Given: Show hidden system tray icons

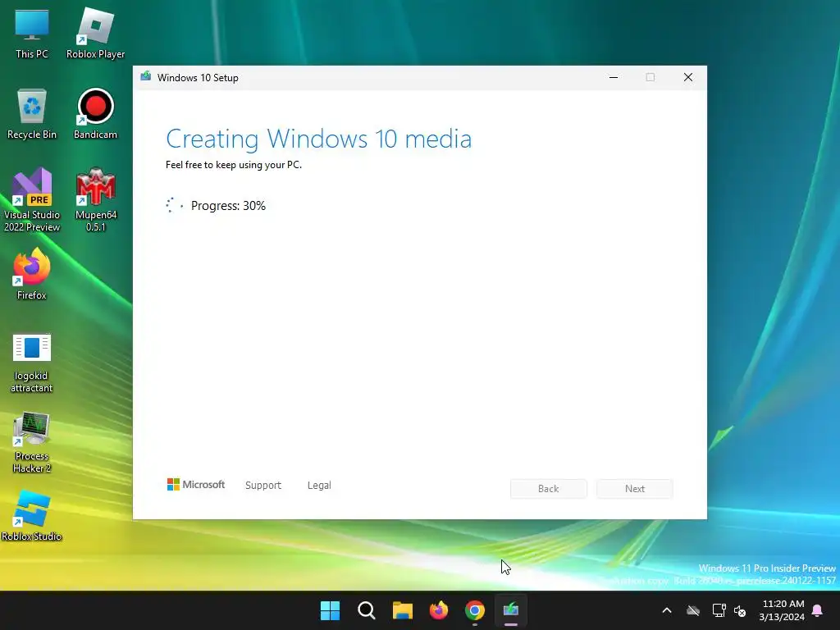Looking at the screenshot, I should tap(667, 610).
